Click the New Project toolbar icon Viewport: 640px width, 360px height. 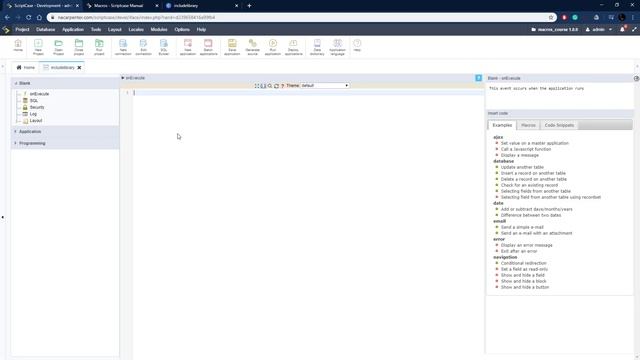(x=38, y=47)
